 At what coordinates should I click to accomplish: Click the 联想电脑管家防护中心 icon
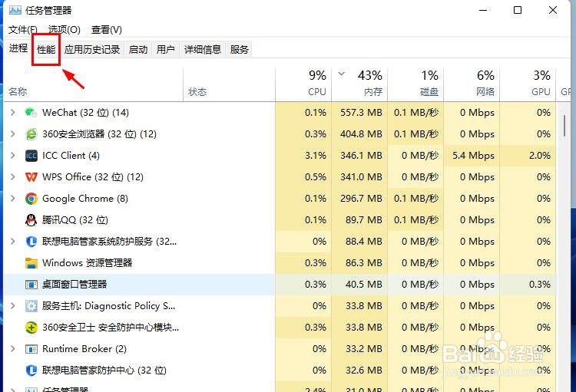pos(31,371)
